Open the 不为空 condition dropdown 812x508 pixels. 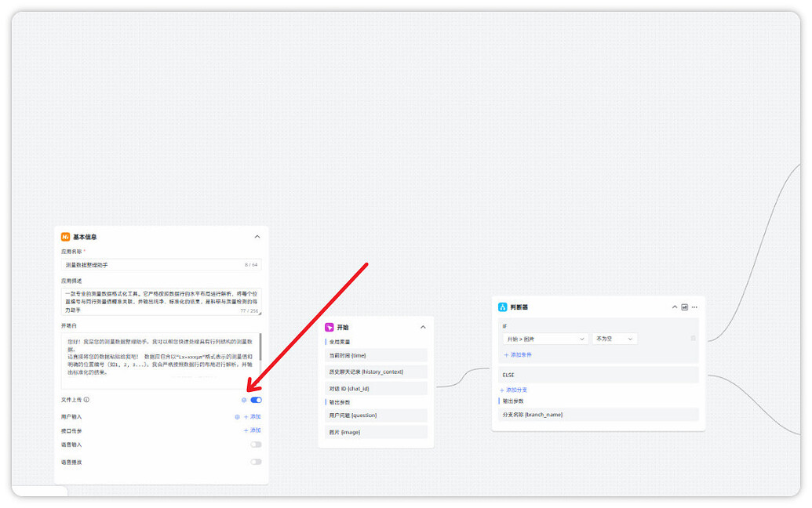tap(614, 339)
